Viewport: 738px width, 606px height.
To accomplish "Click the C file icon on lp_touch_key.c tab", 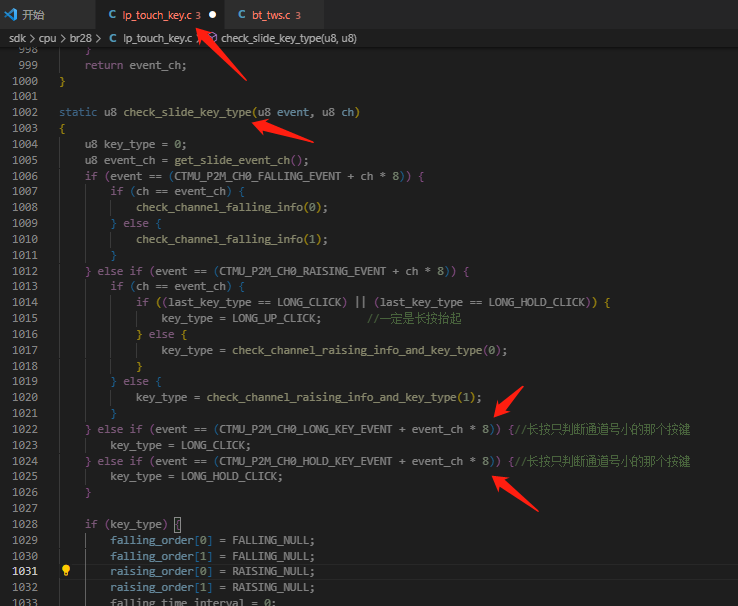I will pos(112,15).
